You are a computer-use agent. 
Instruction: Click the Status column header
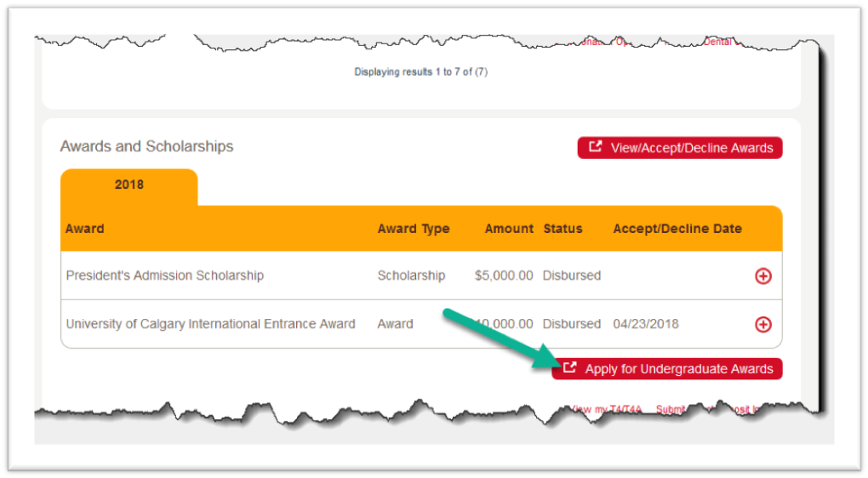(562, 228)
